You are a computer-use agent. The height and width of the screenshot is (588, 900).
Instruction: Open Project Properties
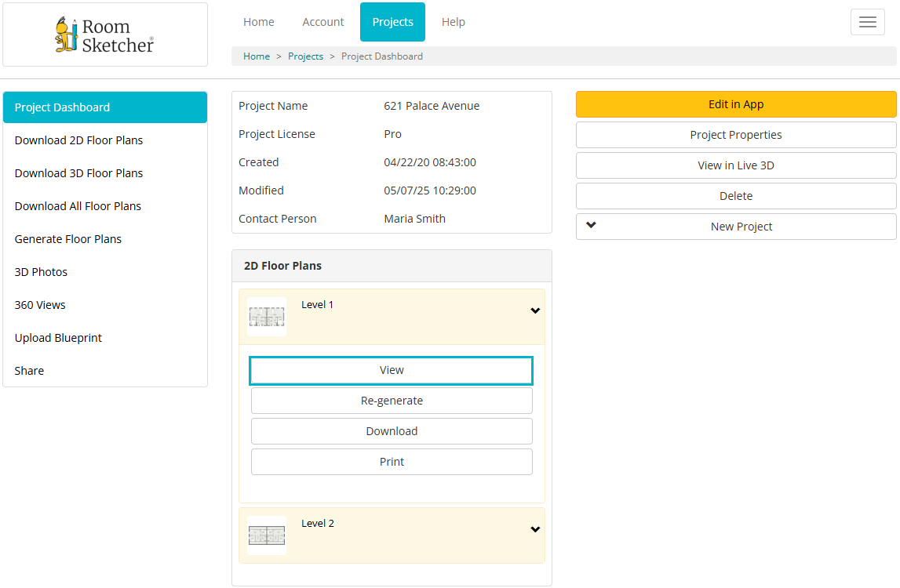point(736,135)
